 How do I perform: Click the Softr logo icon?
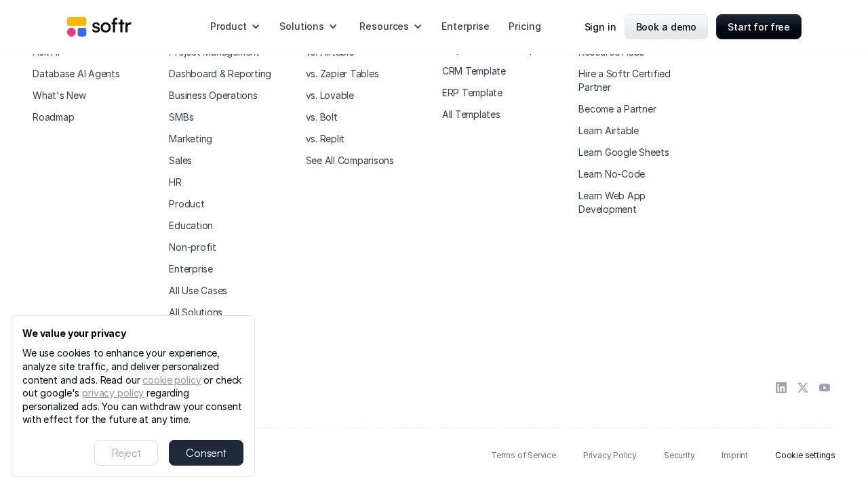(77, 26)
